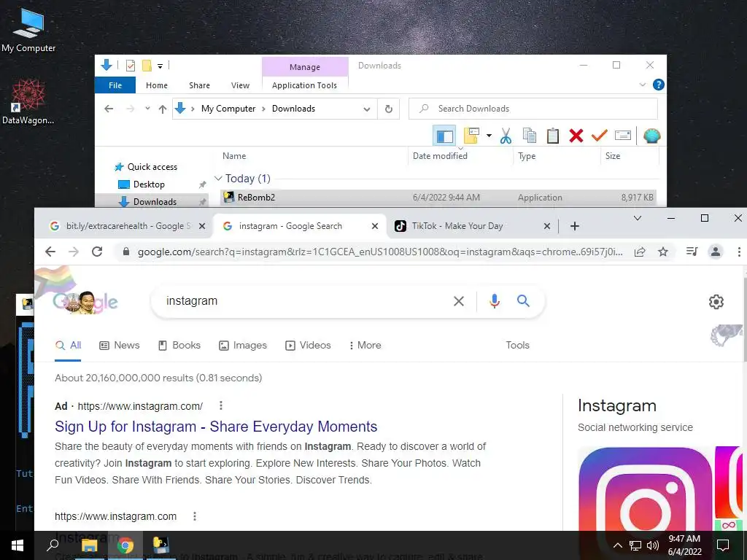Open the Customize Quick Access Toolbar dropdown
The height and width of the screenshot is (560, 747).
point(160,66)
